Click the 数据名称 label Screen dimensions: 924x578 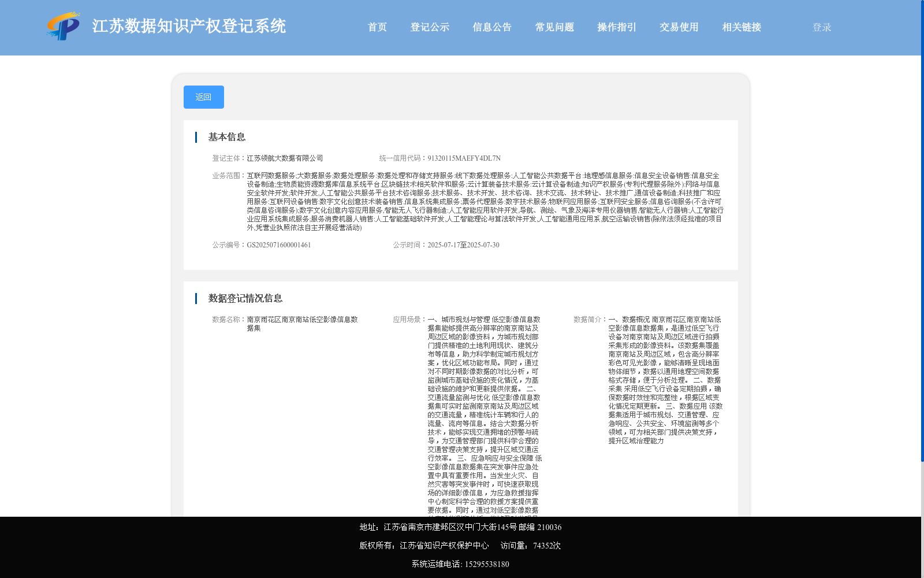tap(229, 320)
